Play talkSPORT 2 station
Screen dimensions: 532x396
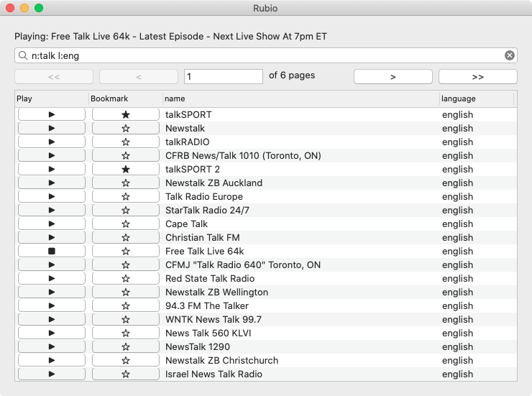(52, 169)
